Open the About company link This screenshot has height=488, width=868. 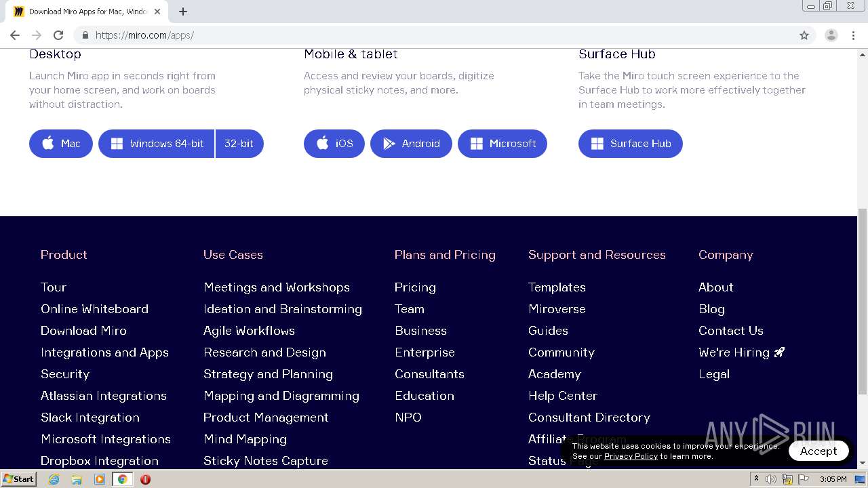point(716,287)
